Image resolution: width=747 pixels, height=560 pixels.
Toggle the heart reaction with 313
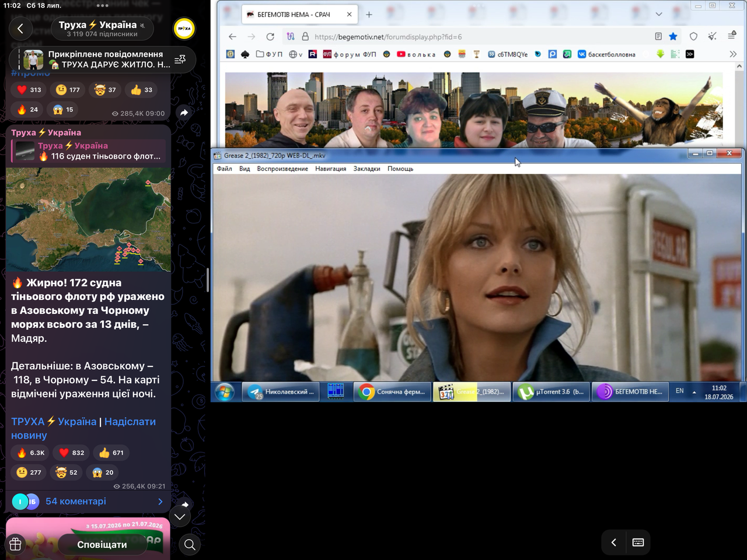(29, 90)
